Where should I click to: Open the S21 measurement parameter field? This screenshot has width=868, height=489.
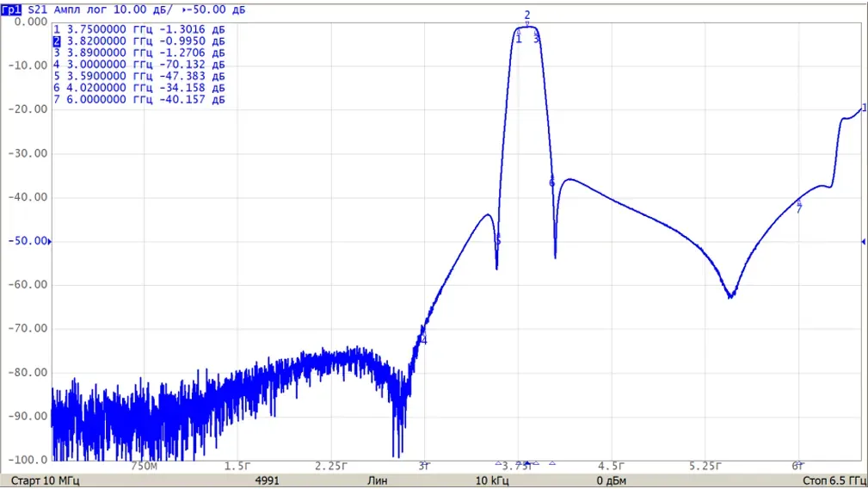[x=38, y=9]
